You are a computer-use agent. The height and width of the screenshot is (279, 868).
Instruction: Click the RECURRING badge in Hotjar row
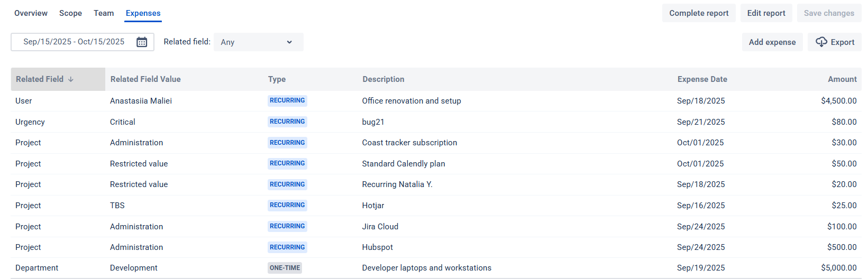287,205
